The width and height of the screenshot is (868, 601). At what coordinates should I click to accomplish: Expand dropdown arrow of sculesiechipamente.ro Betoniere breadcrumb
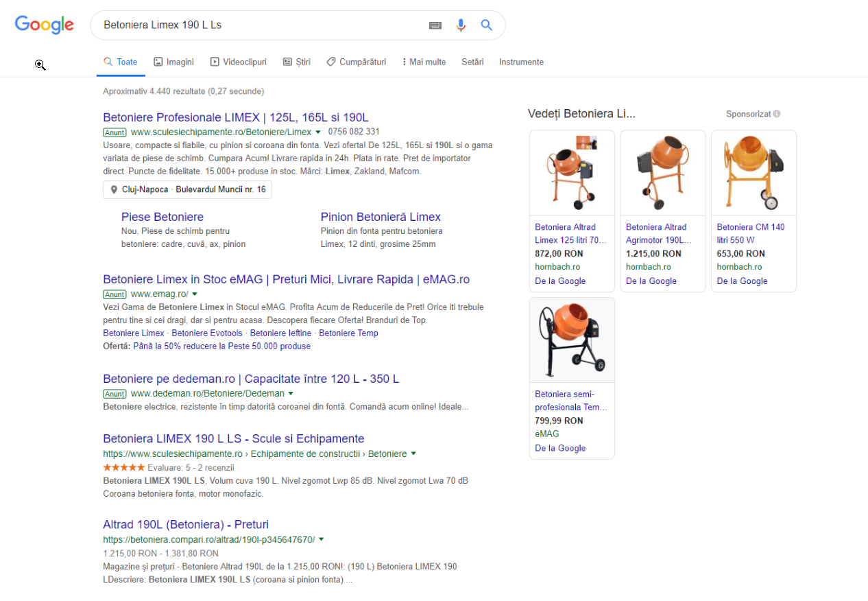(413, 454)
